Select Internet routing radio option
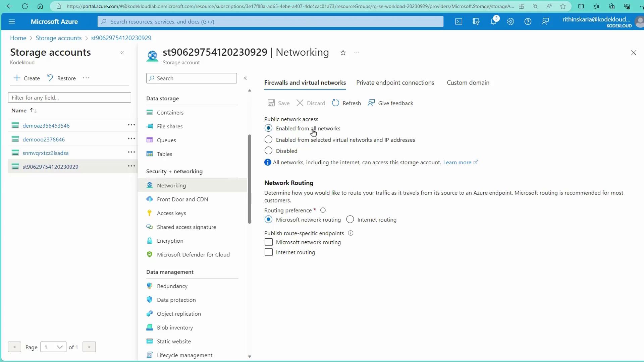 (x=350, y=220)
